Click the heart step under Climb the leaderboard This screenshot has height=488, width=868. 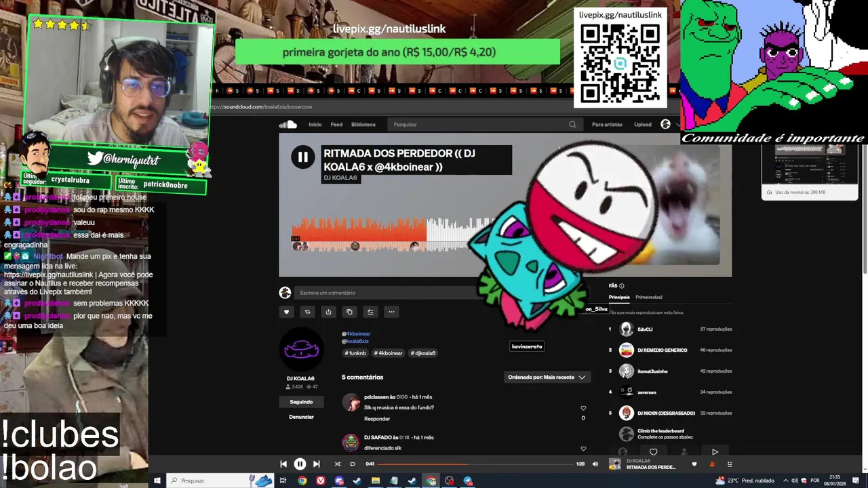pos(653,452)
